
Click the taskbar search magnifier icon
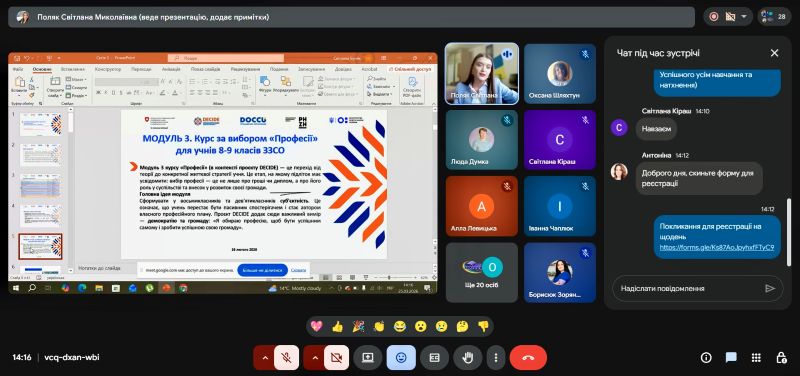32,288
